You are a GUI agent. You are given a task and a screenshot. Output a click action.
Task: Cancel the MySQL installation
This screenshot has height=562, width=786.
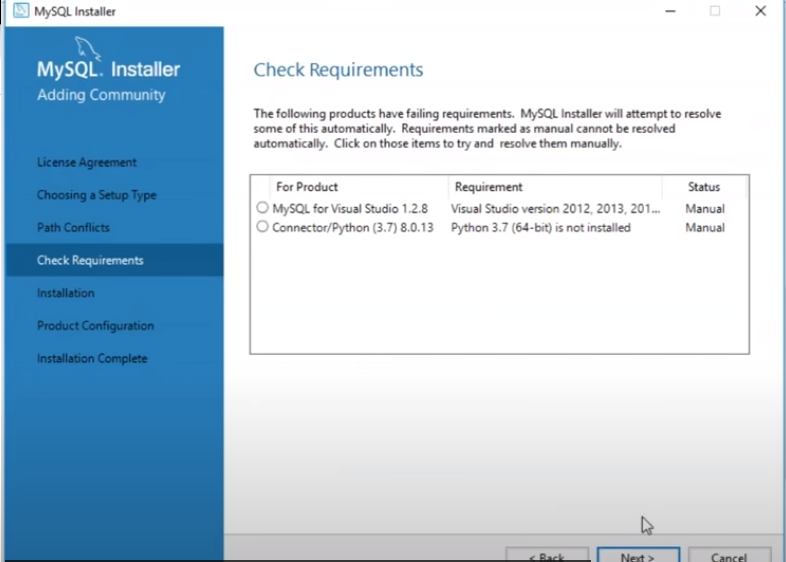735,555
